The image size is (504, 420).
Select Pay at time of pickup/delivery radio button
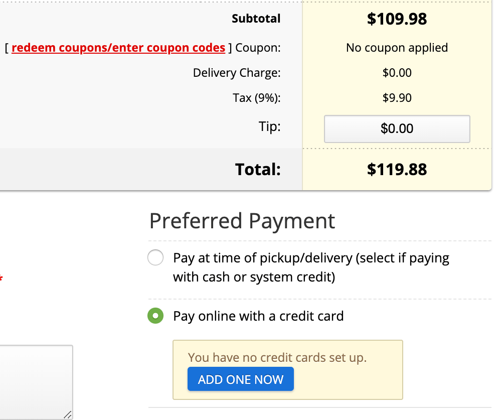pyautogui.click(x=155, y=258)
